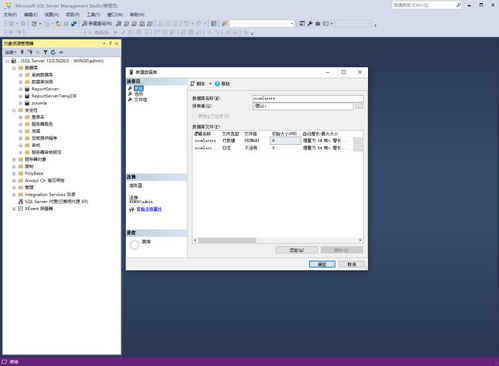Click the Script icon in dialog toolbar

[193, 84]
